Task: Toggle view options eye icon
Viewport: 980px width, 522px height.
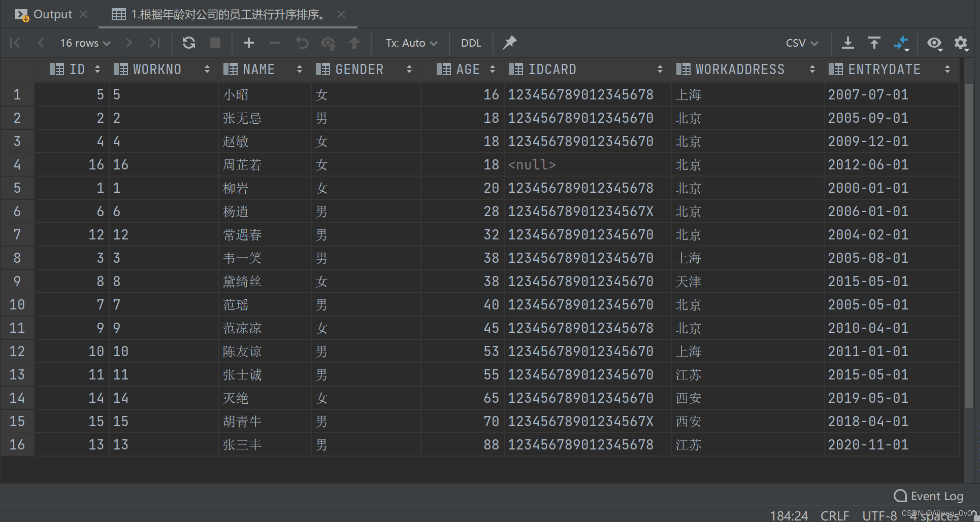Action: [935, 44]
